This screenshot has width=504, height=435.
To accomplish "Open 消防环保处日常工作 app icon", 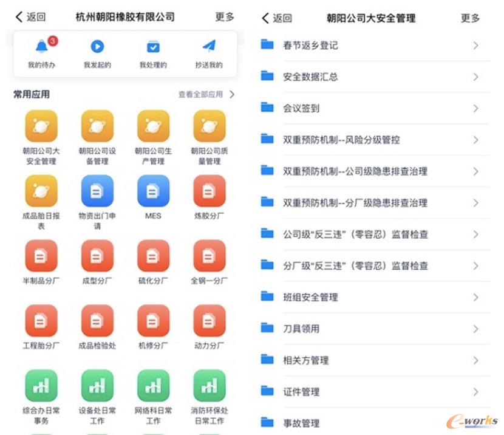I will click(209, 386).
